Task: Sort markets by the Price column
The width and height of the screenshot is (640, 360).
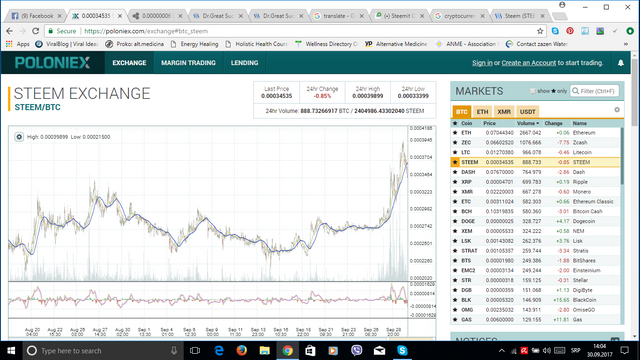Action: (x=489, y=123)
